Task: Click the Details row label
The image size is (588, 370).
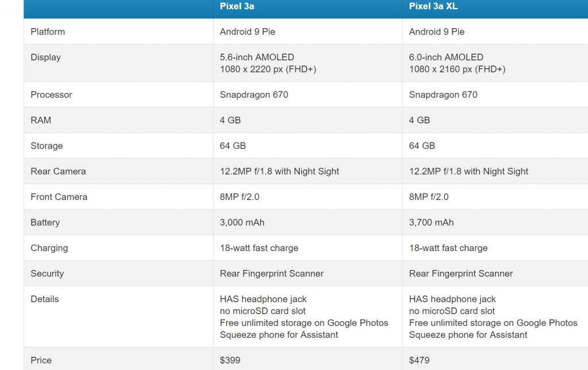Action: (44, 299)
